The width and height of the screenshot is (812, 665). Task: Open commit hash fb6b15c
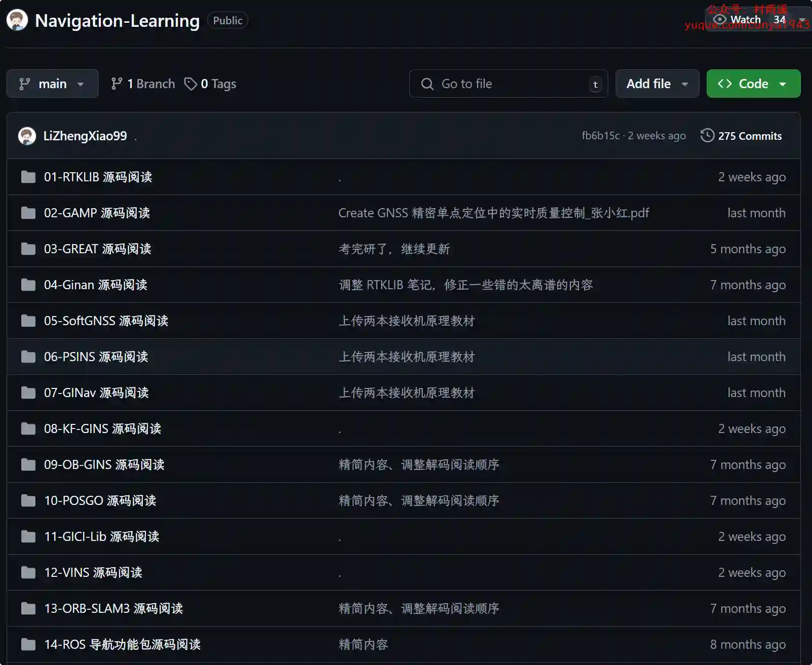tap(600, 136)
